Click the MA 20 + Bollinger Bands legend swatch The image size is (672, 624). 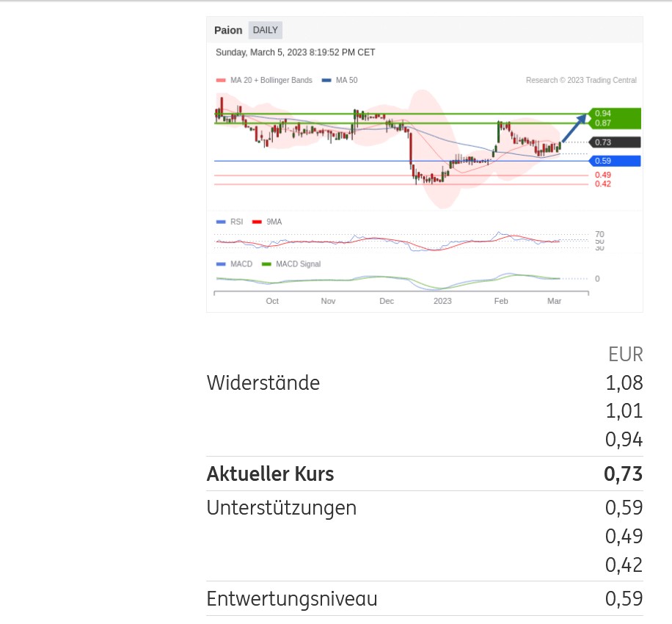tap(221, 81)
